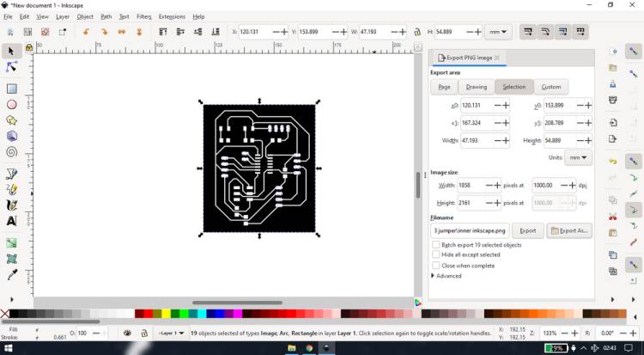Click the Export As button

pos(569,230)
